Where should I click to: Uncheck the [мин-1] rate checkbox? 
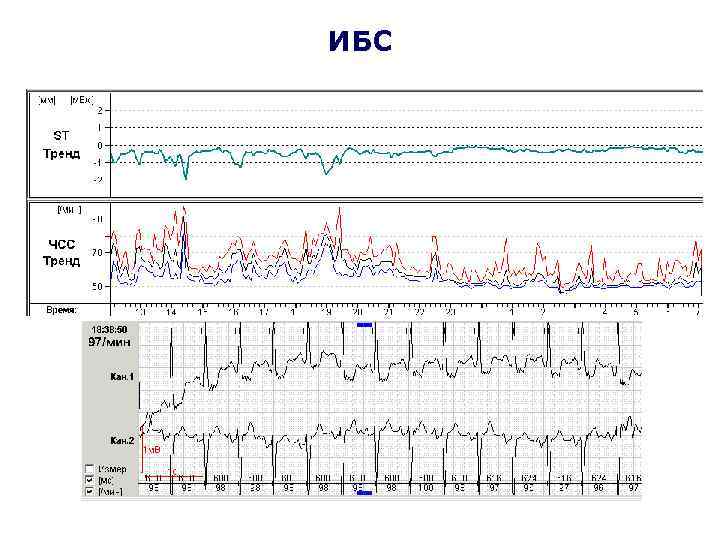click(x=90, y=492)
